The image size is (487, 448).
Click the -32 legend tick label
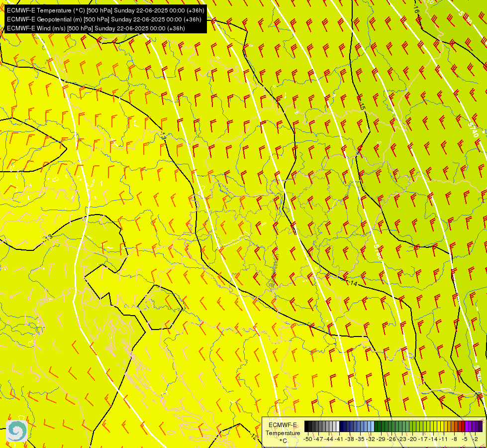tap(371, 439)
